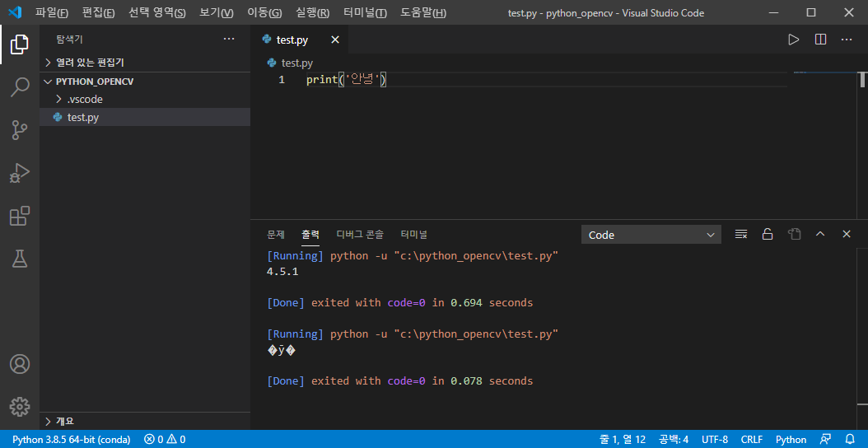This screenshot has width=868, height=448.
Task: Change indentation setting 공백: 4
Action: (x=674, y=440)
